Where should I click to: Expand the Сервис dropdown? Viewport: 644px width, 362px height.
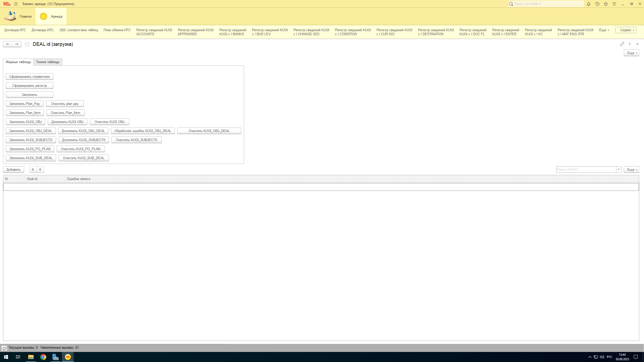626,30
